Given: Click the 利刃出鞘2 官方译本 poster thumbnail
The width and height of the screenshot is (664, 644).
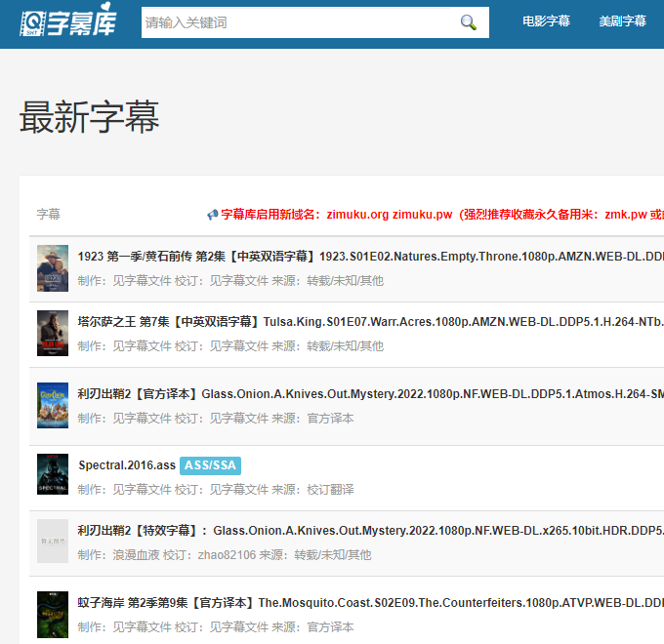Looking at the screenshot, I should [53, 406].
